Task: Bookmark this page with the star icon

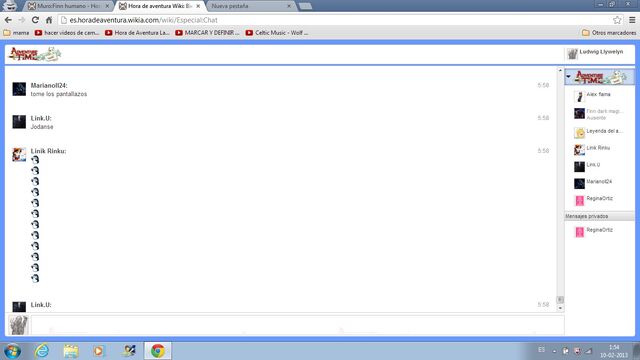Action: click(x=617, y=20)
